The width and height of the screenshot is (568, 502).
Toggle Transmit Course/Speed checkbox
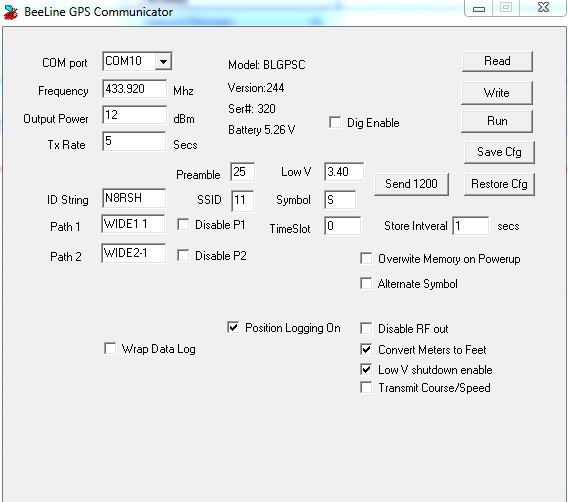click(366, 387)
